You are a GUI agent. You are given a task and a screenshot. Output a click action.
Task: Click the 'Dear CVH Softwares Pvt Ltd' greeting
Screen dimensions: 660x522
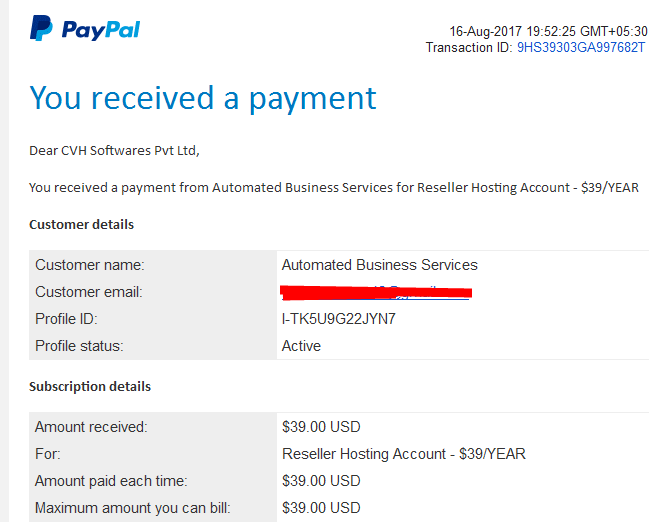coord(114,151)
